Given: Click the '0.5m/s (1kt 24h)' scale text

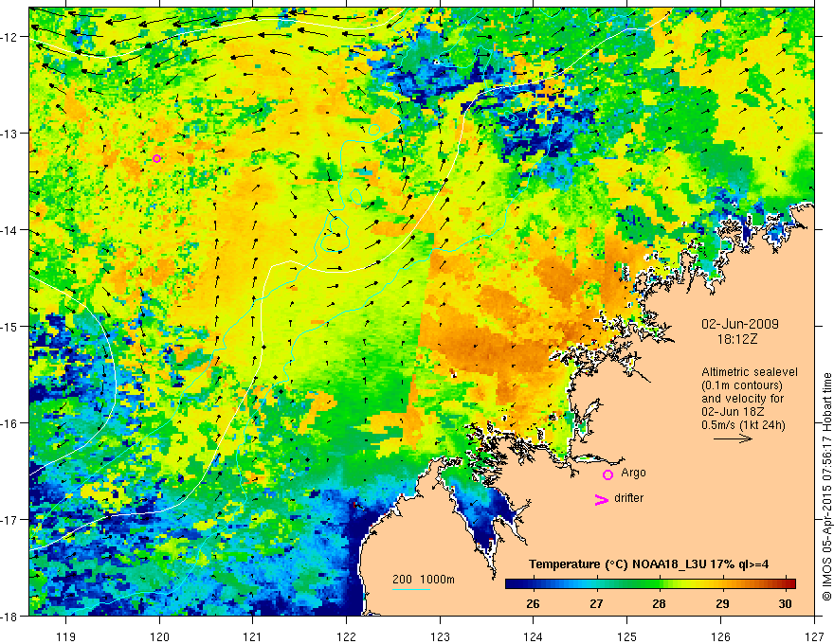Looking at the screenshot, I should [x=744, y=425].
